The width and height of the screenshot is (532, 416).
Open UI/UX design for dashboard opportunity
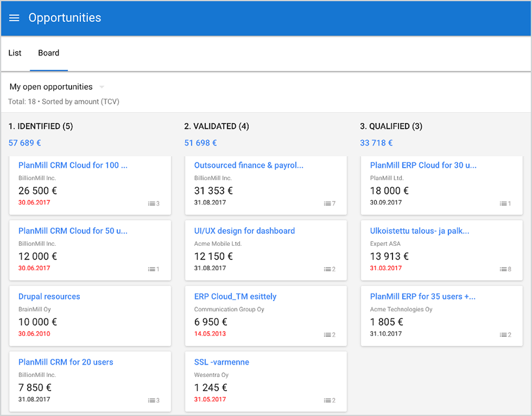(244, 231)
